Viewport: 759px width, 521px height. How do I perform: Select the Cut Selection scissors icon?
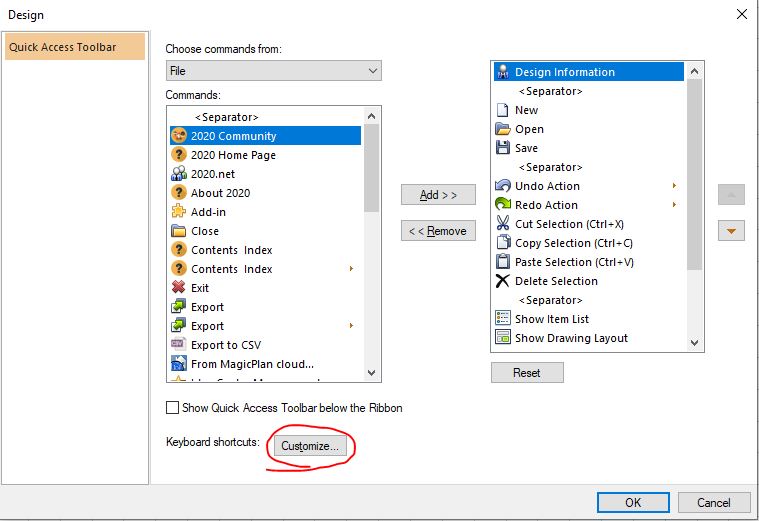click(x=503, y=224)
